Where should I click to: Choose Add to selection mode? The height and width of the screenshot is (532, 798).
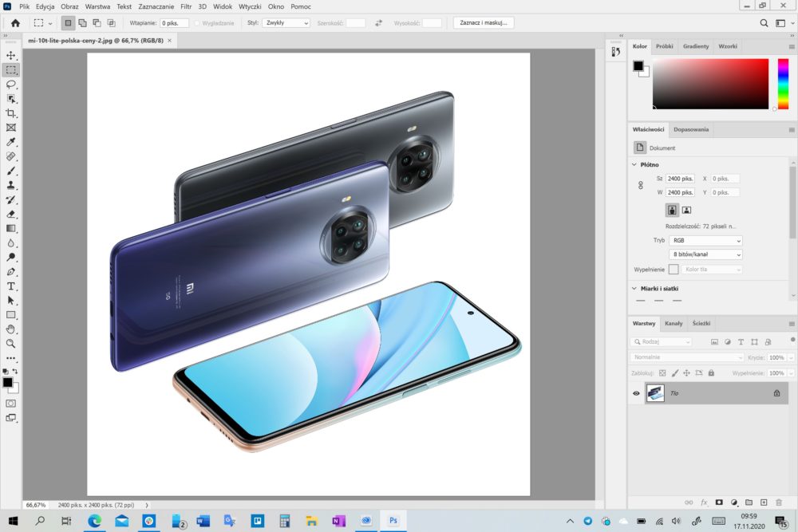pos(82,23)
